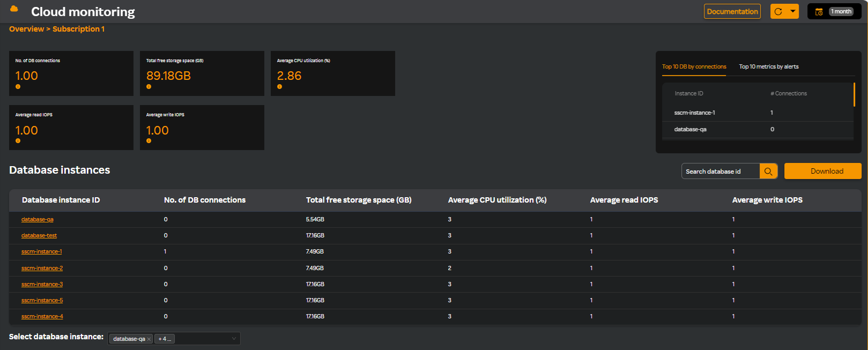Sort by Database instance ID column header
This screenshot has height=350, width=868.
pos(61,200)
